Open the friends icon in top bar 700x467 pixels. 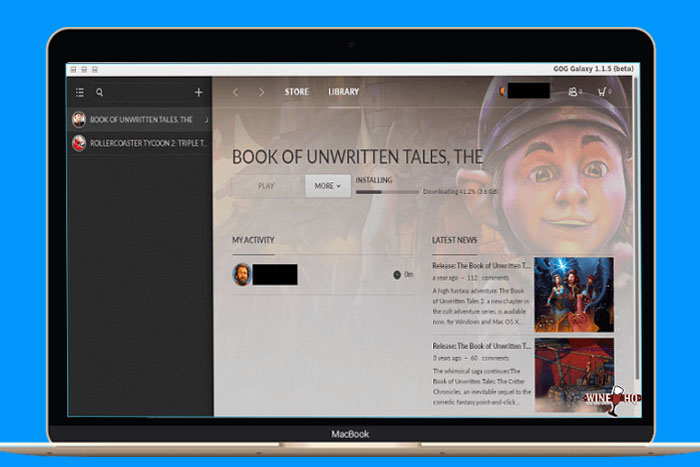(573, 92)
